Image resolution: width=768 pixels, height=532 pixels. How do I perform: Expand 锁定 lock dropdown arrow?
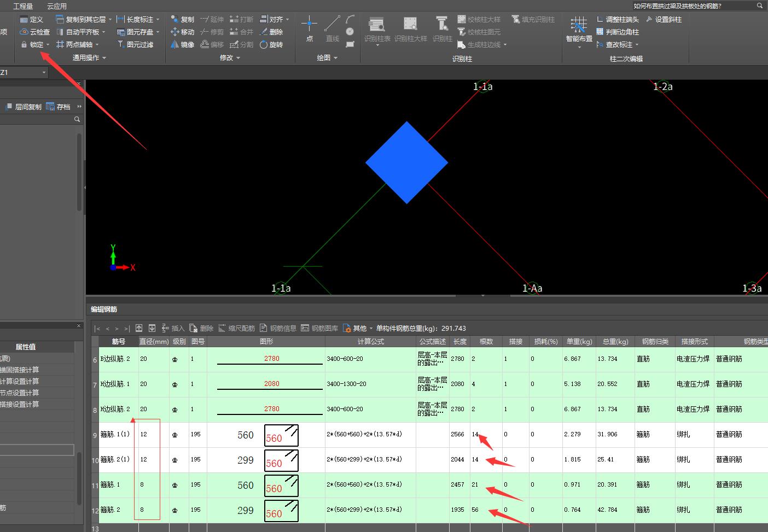(x=48, y=45)
